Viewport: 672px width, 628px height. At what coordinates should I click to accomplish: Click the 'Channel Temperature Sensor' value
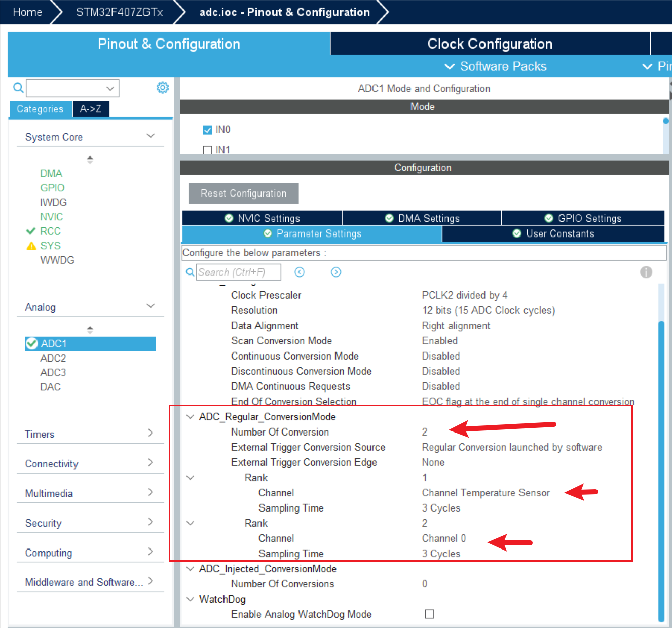[x=486, y=493]
